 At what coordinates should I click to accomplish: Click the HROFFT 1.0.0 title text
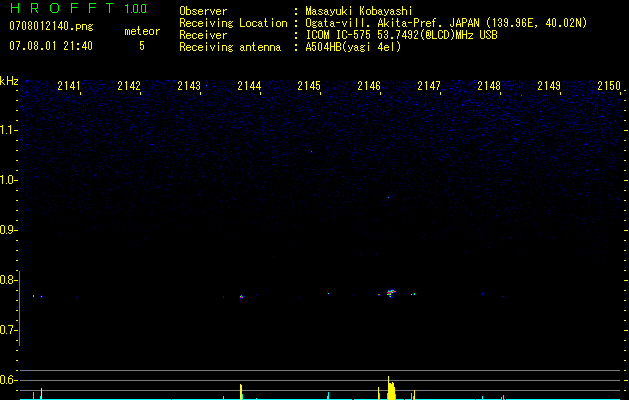[78, 8]
